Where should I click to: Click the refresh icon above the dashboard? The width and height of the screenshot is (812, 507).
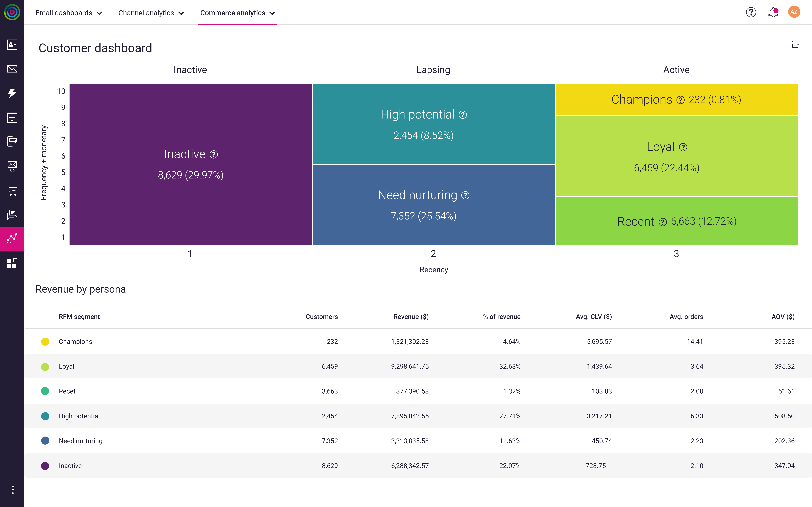click(796, 44)
